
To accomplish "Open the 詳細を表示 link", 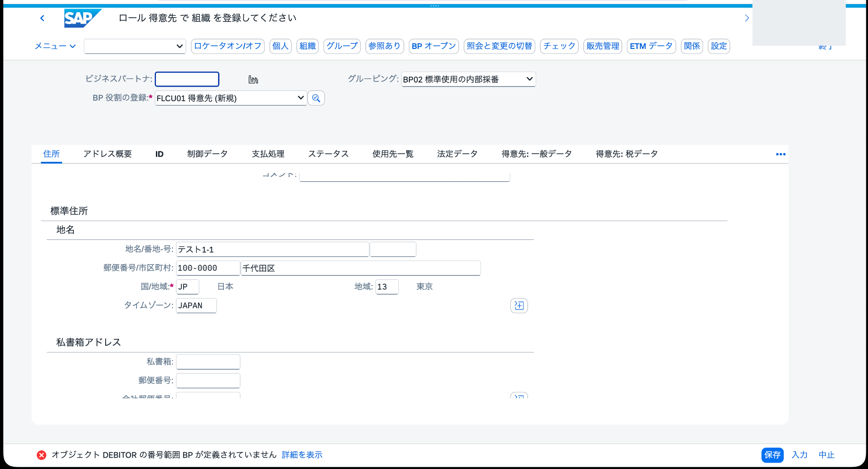I will coord(302,455).
